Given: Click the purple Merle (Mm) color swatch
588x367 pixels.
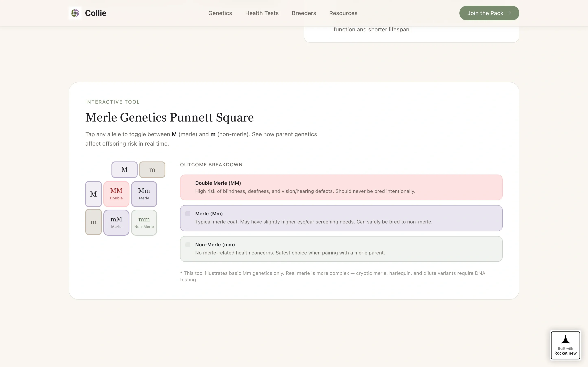Looking at the screenshot, I should pos(188,214).
